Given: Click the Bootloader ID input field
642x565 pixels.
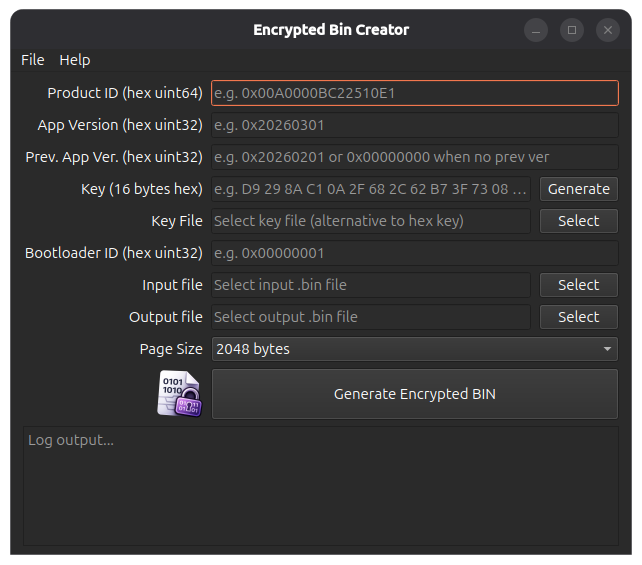Looking at the screenshot, I should click(x=414, y=253).
